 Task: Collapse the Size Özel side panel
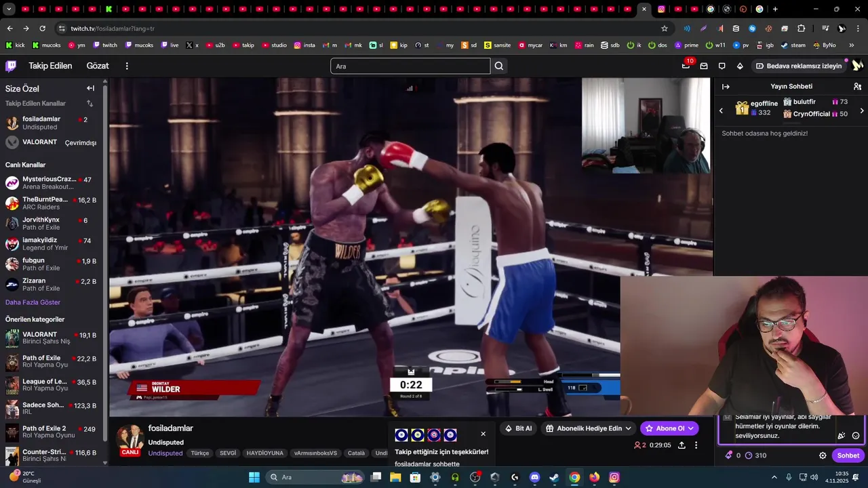tap(90, 88)
